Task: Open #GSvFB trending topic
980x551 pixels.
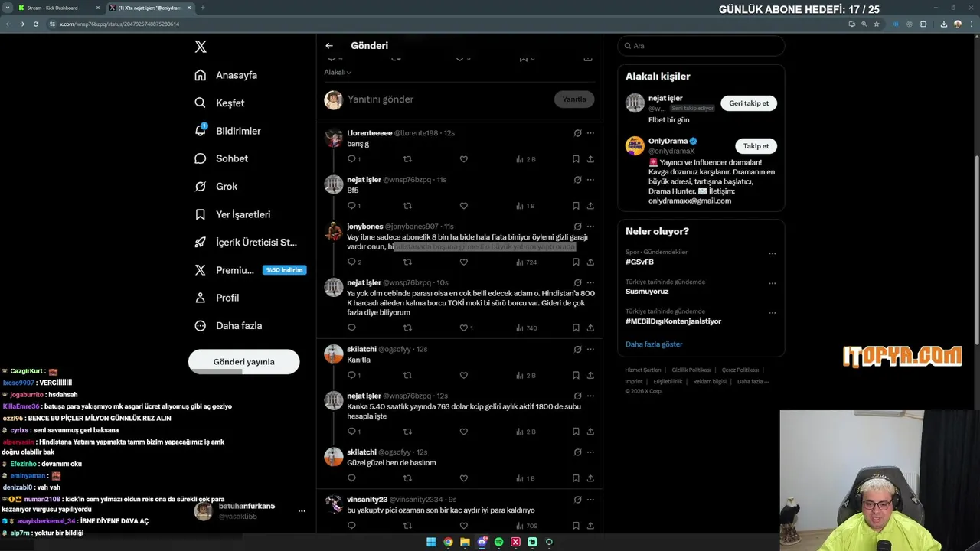Action: click(639, 262)
